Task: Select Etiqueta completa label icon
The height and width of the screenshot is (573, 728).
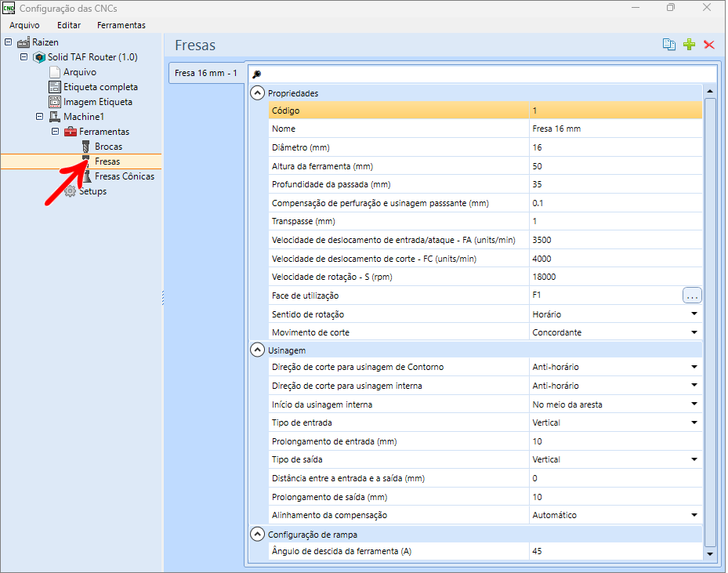Action: pos(55,87)
